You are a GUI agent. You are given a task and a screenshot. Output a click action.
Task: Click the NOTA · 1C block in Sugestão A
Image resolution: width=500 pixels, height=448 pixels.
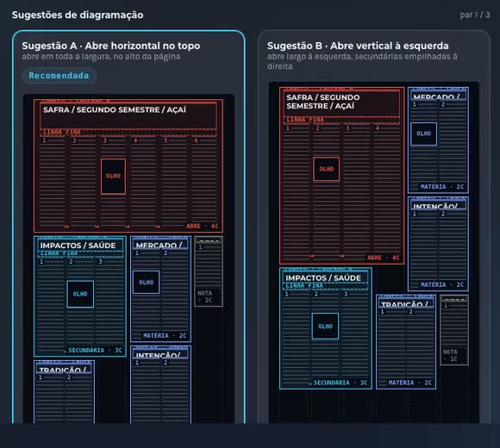point(209,271)
